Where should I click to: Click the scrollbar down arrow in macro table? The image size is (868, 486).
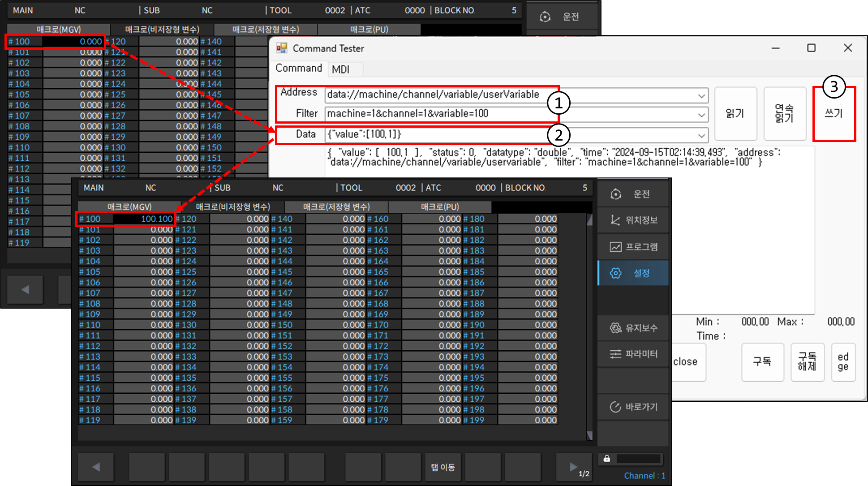tap(589, 435)
